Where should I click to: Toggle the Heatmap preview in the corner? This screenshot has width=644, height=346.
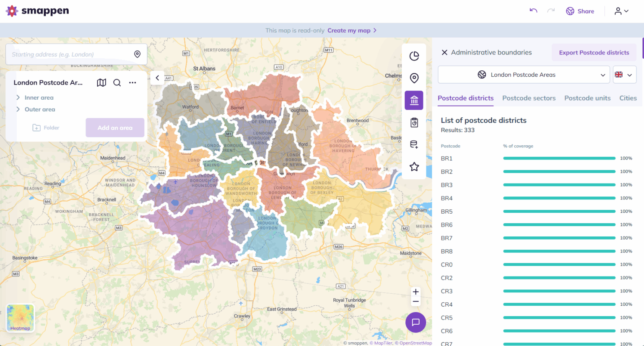tap(20, 318)
